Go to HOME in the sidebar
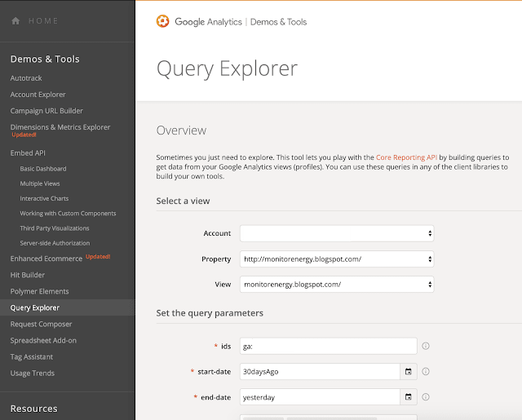This screenshot has height=420, width=522. coord(43,21)
